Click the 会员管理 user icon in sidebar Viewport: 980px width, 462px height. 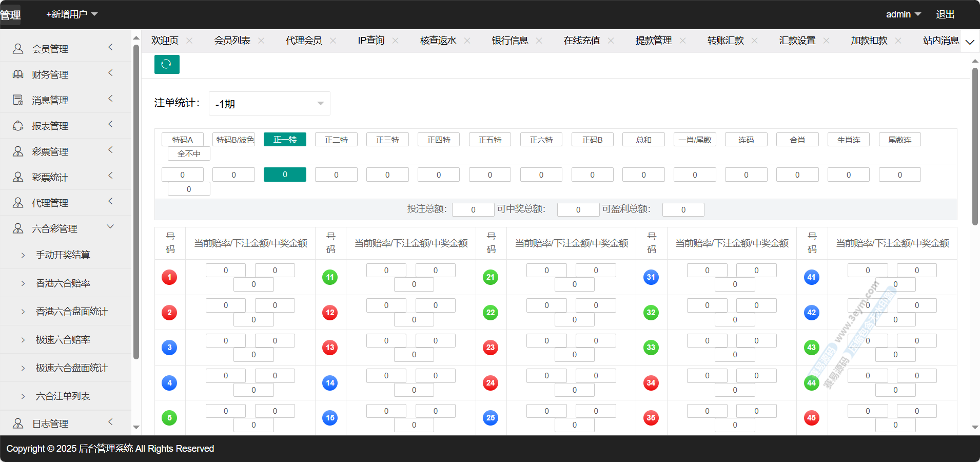click(x=18, y=49)
